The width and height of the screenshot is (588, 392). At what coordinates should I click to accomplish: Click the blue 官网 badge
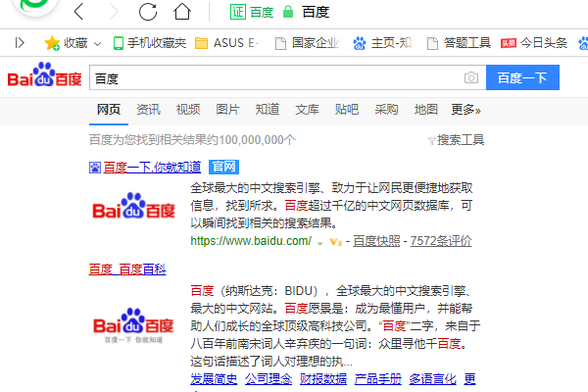223,167
